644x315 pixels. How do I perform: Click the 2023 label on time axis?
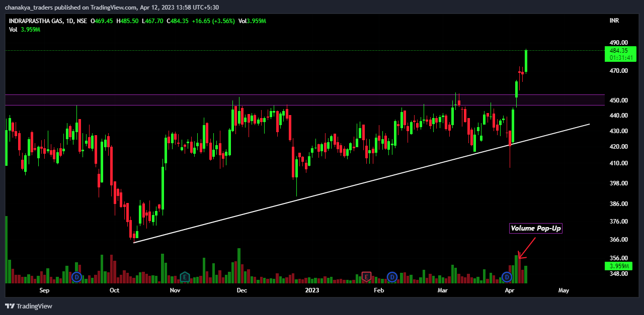point(312,290)
